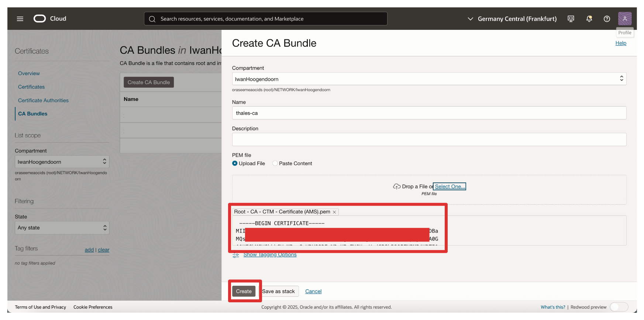
Task: Open the notifications bell
Action: 589,19
